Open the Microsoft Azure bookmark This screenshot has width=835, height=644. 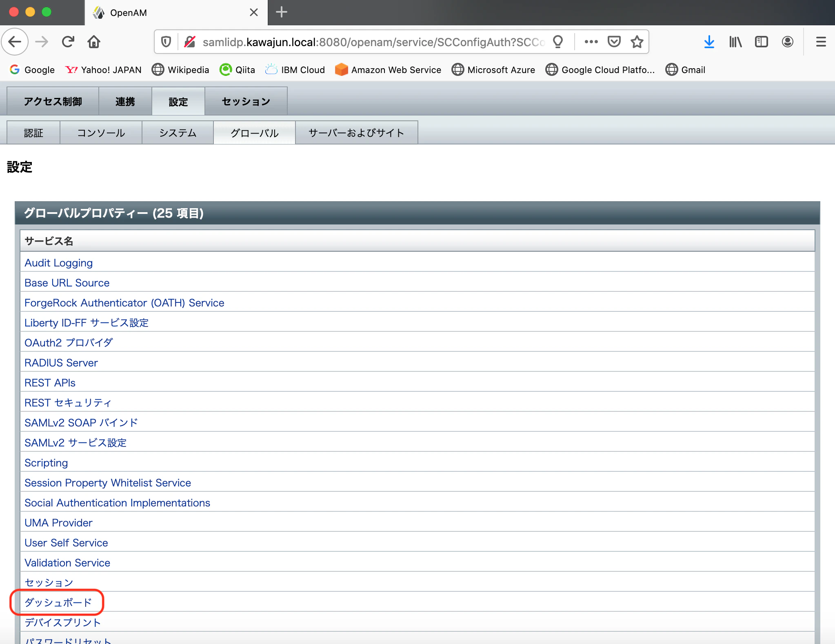click(x=493, y=70)
